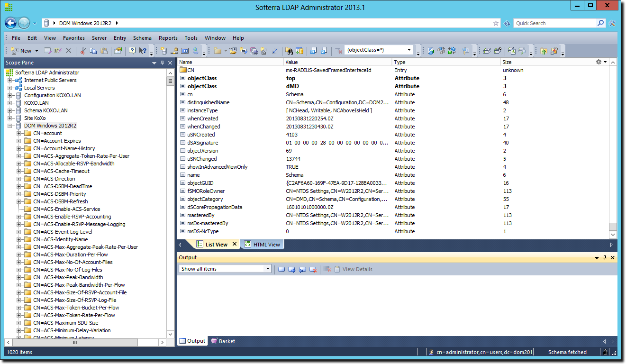Select the objectGUID attribute row

click(x=393, y=183)
